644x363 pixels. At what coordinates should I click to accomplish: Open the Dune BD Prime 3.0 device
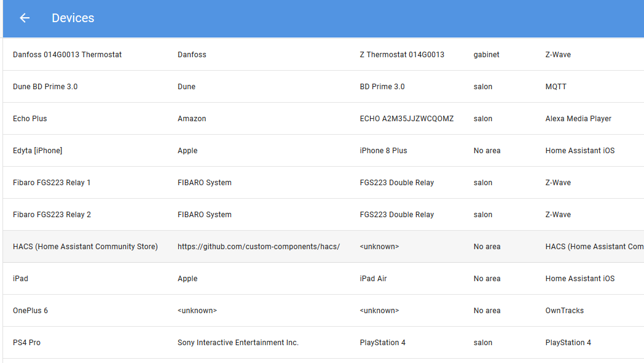point(45,86)
